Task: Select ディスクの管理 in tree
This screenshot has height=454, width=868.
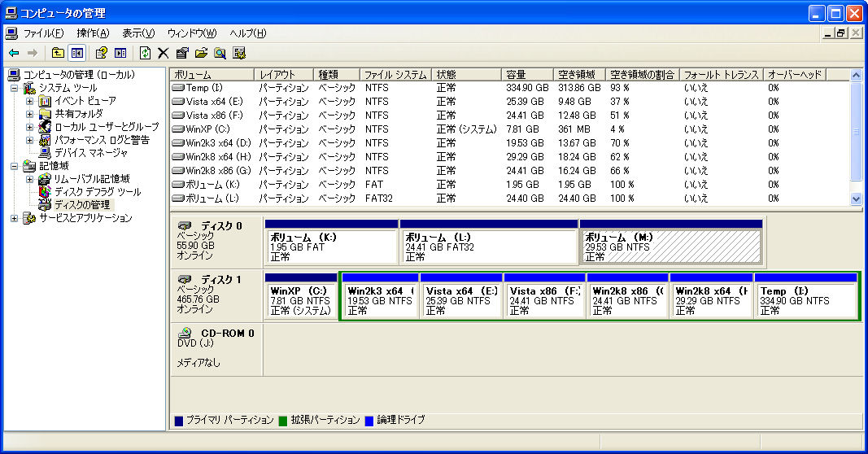Action: 82,205
